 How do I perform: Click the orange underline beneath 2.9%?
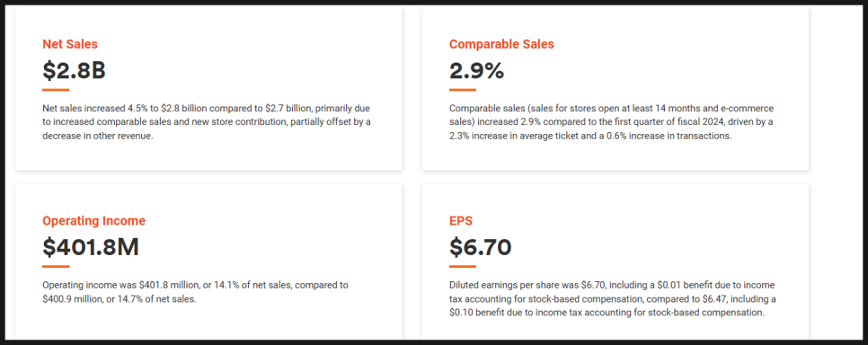(463, 90)
